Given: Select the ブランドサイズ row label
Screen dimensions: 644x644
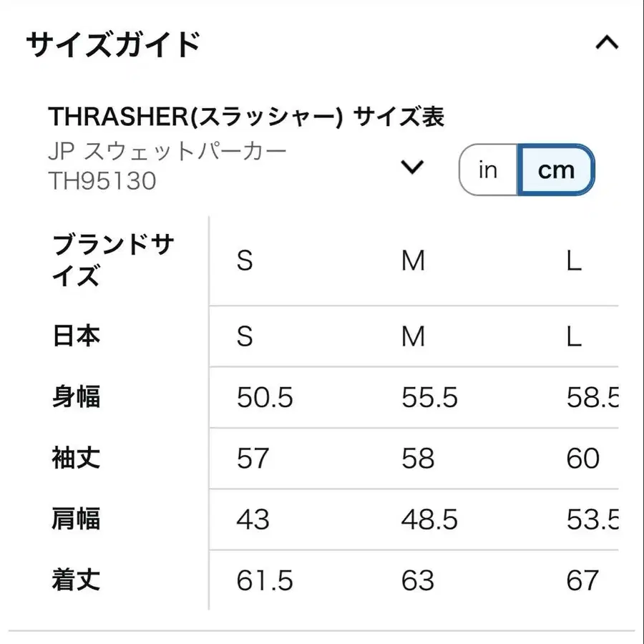Looking at the screenshot, I should pyautogui.click(x=111, y=259).
